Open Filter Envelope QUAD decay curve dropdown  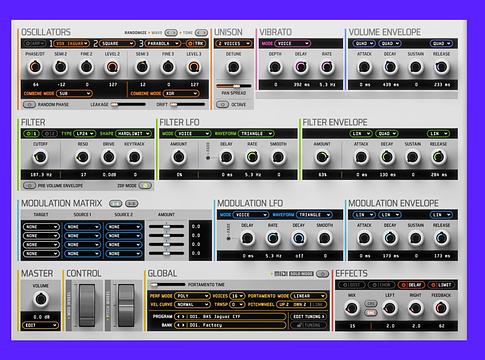point(387,134)
